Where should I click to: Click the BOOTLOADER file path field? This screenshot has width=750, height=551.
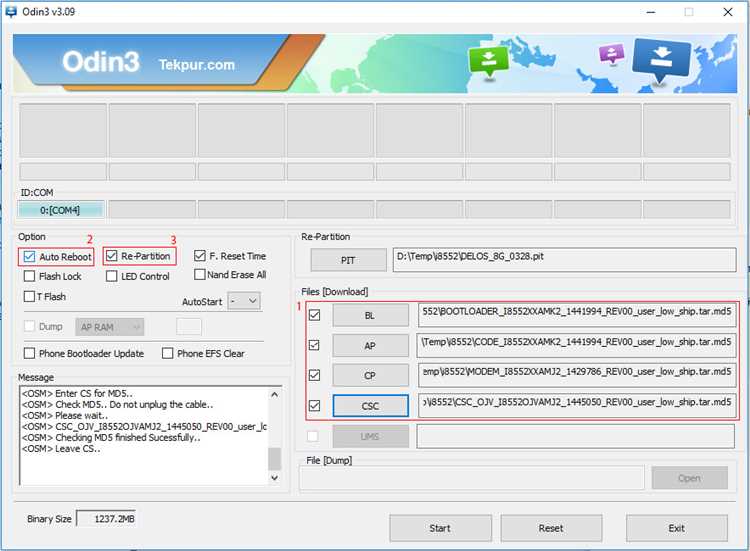click(576, 315)
